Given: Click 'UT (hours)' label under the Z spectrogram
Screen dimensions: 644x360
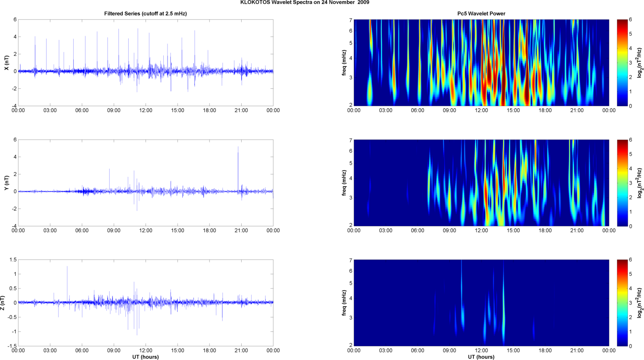Looking at the screenshot, I should (x=481, y=357).
